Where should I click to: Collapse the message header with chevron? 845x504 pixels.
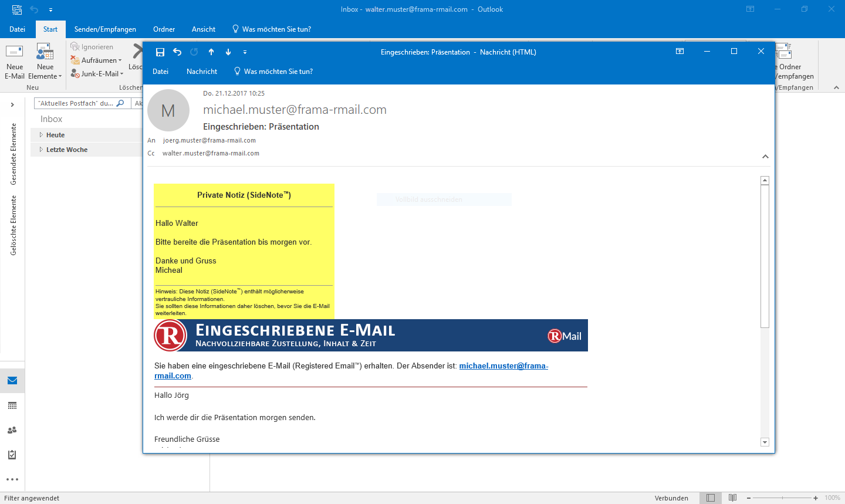coord(765,157)
